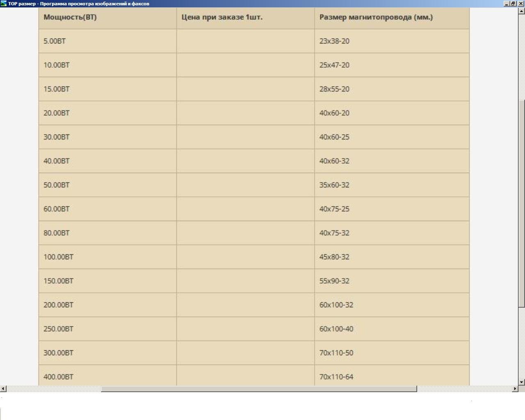Click the horizontal scrollbar thumb
This screenshot has height=420, width=525.
tap(258, 388)
